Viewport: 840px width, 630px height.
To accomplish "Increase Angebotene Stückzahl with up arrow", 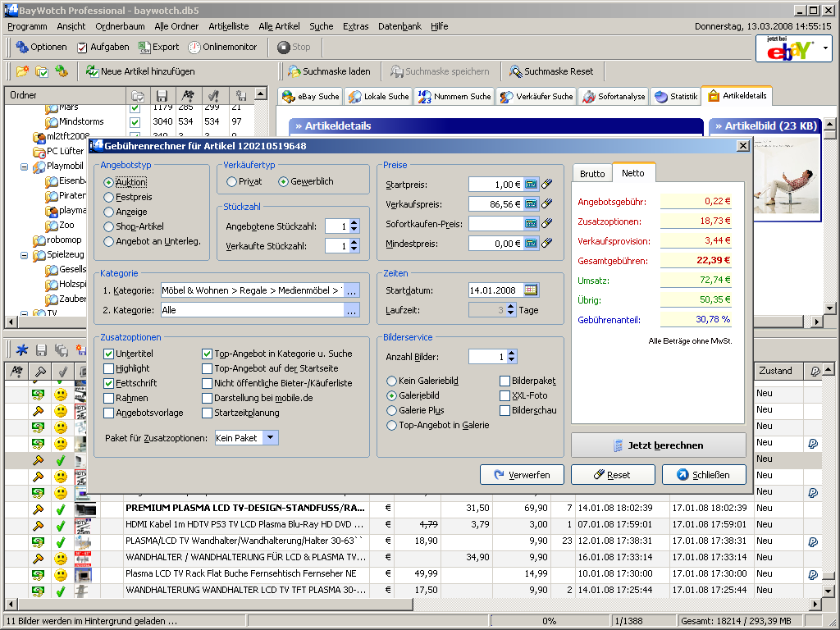I will coord(354,223).
